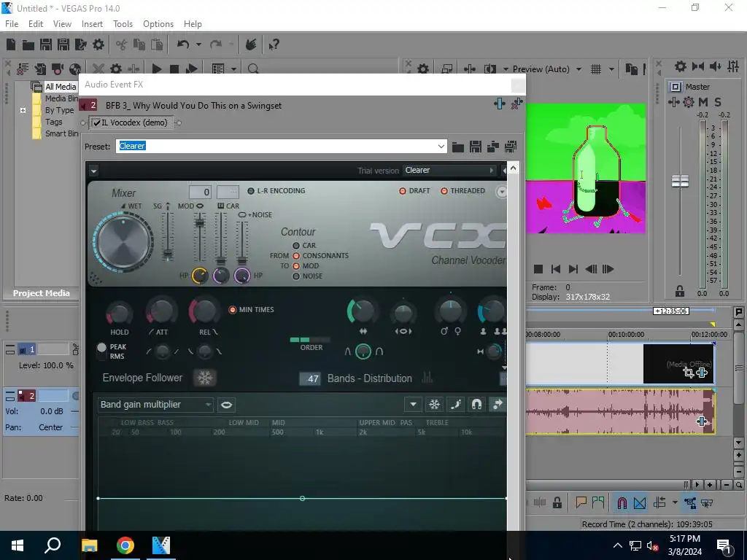
Task: Open the Interactive Tutorials hand icon
Action: 251,44
